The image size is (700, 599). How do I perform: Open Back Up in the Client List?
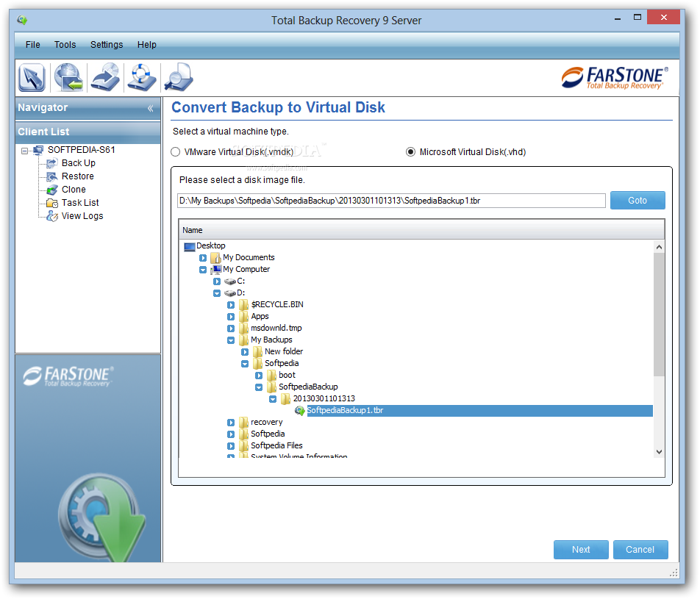[78, 163]
